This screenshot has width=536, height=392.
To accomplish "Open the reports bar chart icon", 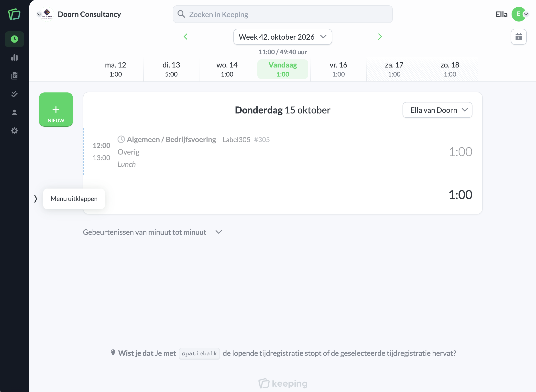I will [14, 57].
